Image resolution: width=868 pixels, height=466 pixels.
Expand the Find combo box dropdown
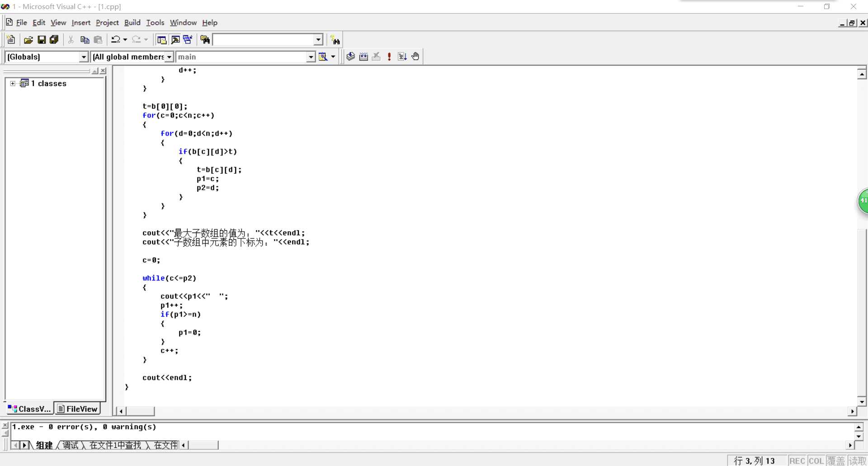click(318, 40)
